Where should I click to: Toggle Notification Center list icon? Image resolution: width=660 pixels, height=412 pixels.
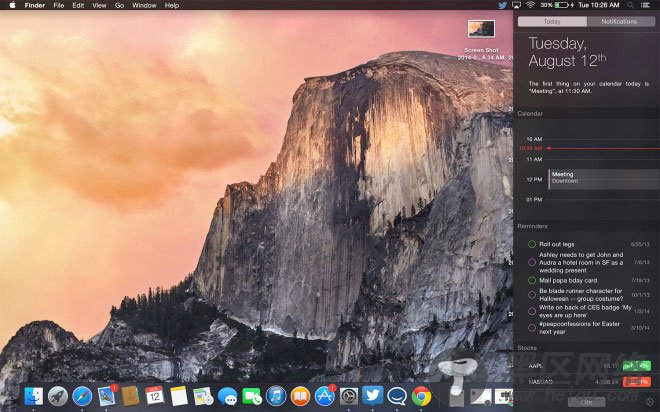645,5
